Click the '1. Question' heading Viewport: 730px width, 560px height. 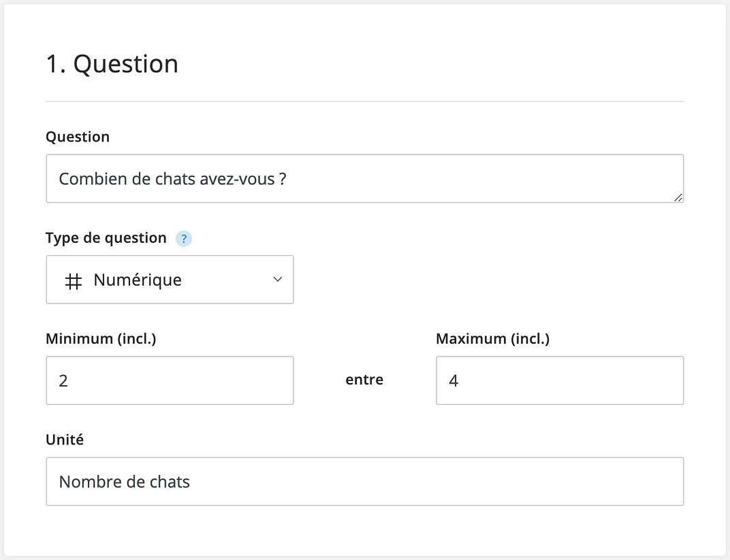pos(112,64)
